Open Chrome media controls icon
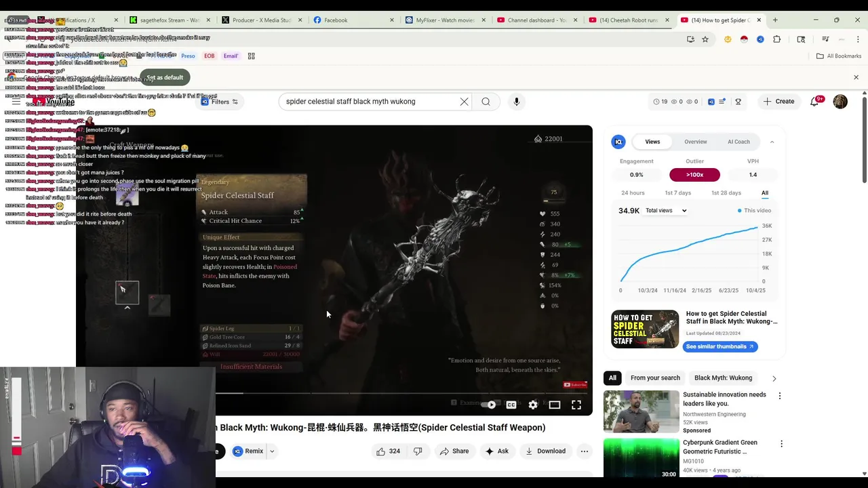 coord(825,39)
